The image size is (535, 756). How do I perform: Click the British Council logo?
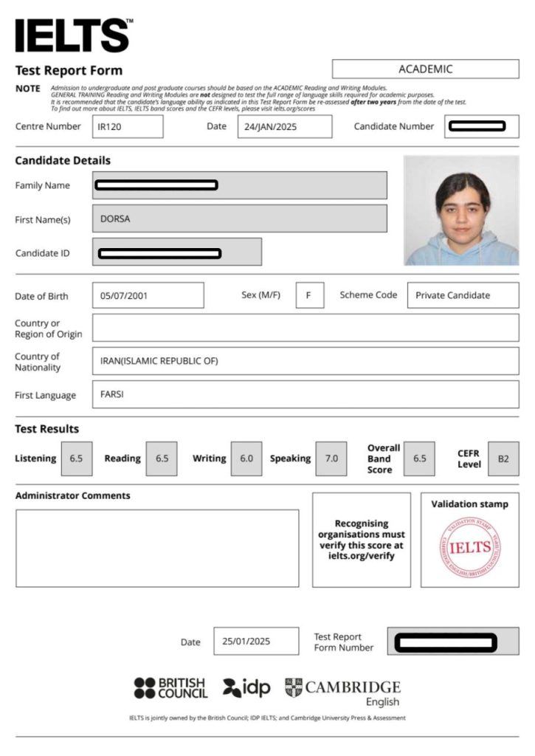tap(170, 688)
